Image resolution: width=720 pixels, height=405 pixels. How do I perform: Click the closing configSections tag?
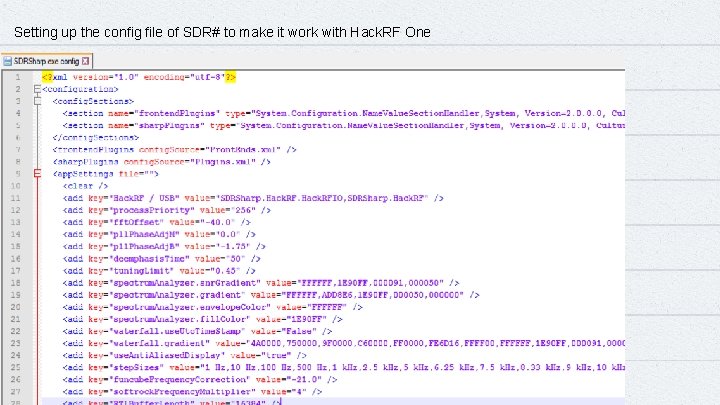96,137
